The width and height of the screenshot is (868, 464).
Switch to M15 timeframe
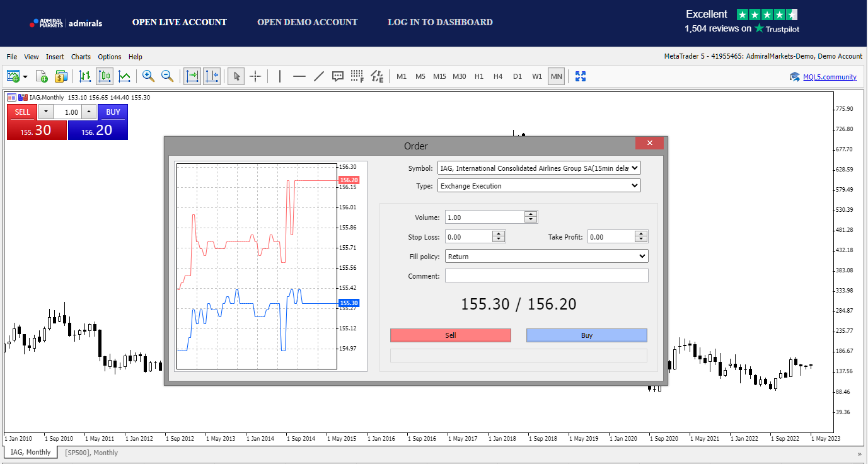[439, 76]
